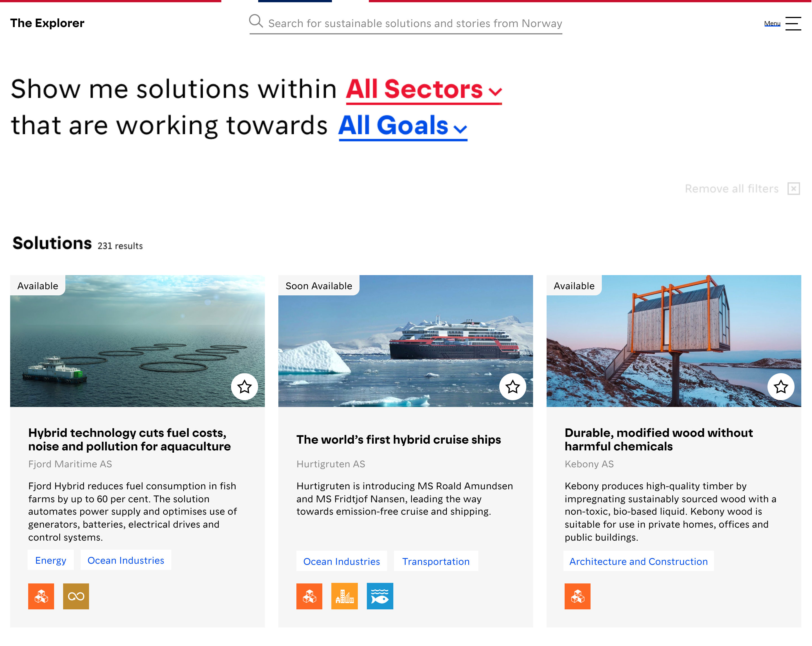Go to The Explorer home link
This screenshot has width=812, height=646.
coord(47,23)
